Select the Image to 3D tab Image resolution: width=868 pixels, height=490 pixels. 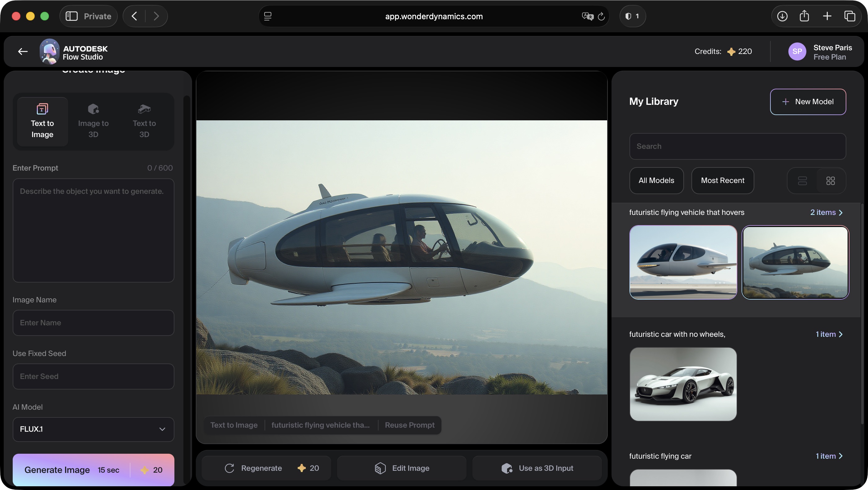(x=93, y=121)
